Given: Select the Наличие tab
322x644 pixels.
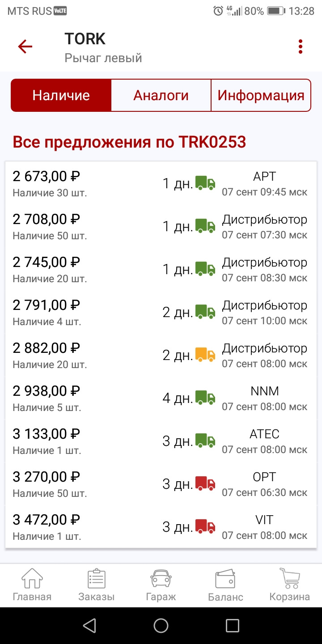Looking at the screenshot, I should tap(61, 95).
